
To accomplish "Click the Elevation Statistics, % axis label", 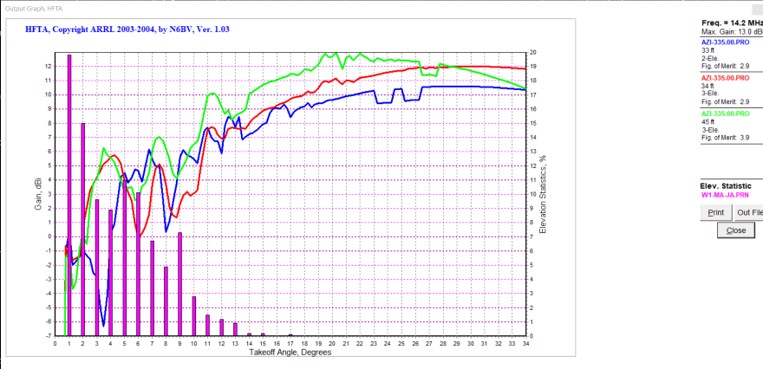I will coord(543,194).
